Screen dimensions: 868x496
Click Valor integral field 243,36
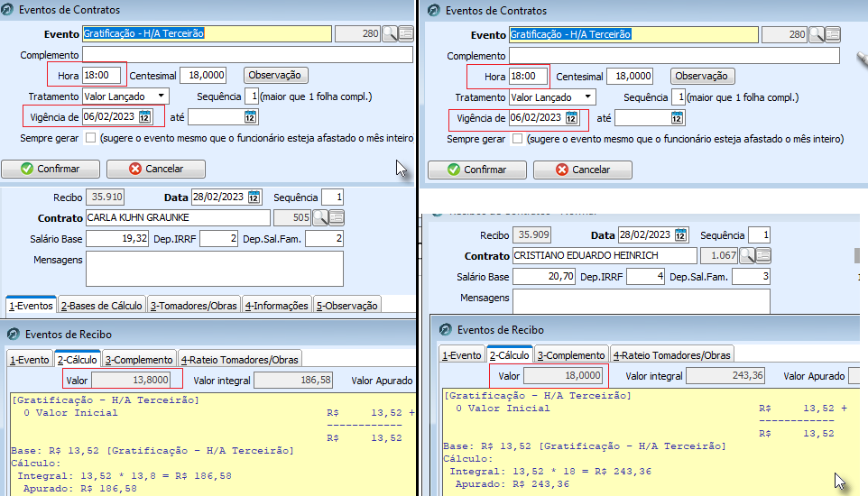tap(725, 375)
